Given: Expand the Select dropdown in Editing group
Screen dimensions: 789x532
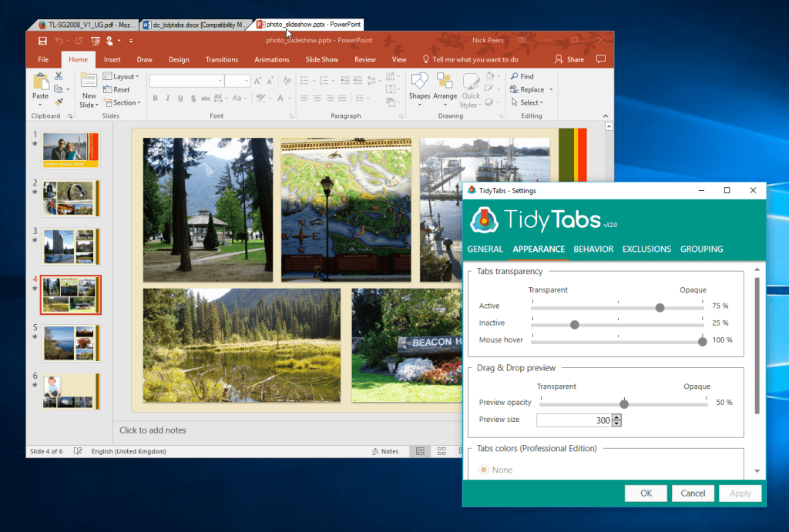Looking at the screenshot, I should tap(530, 103).
